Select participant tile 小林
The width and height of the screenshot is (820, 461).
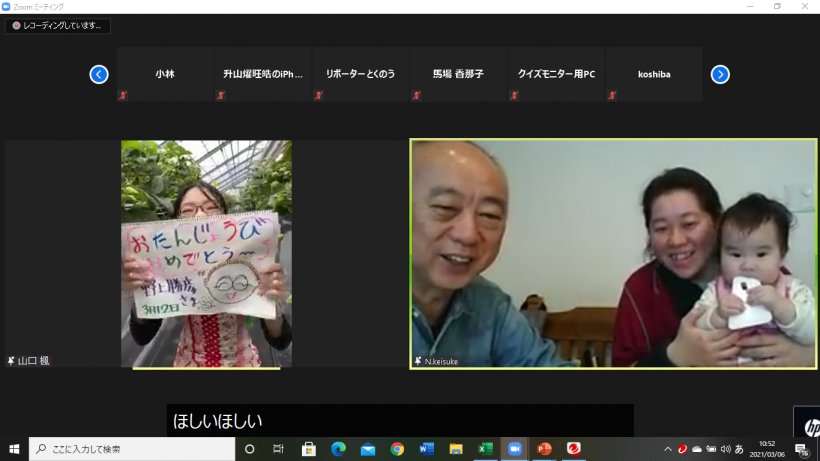(x=165, y=75)
